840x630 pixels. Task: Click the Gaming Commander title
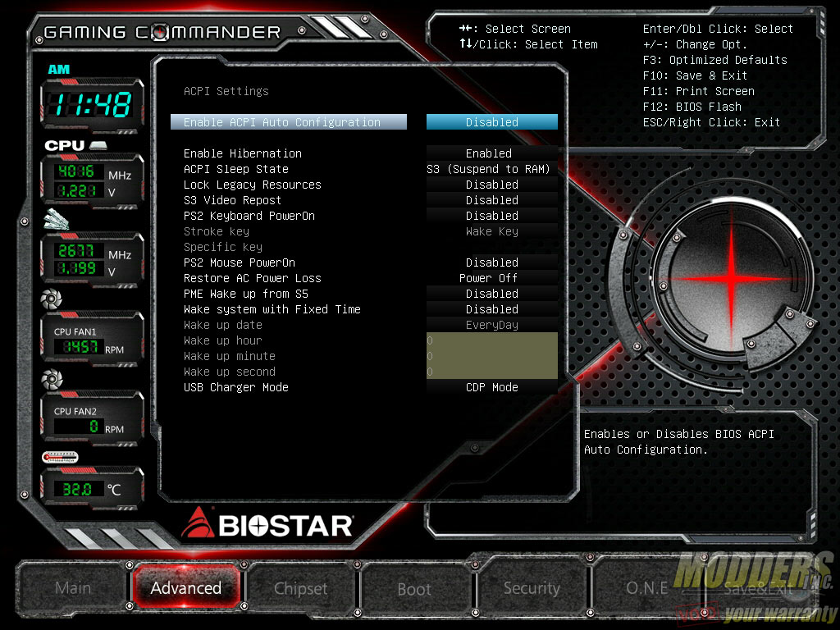point(162,32)
